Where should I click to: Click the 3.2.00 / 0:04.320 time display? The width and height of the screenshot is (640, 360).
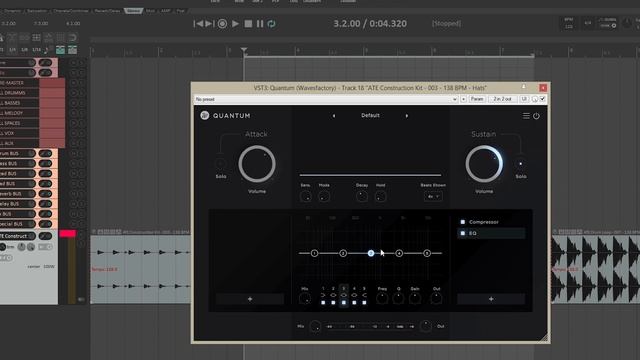tap(370, 24)
